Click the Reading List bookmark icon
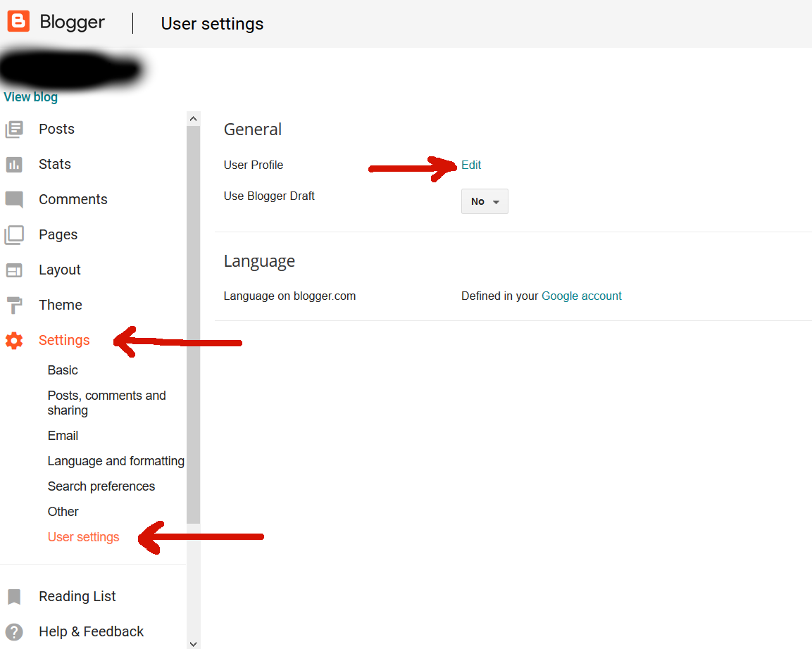The image size is (812, 649). click(x=15, y=597)
